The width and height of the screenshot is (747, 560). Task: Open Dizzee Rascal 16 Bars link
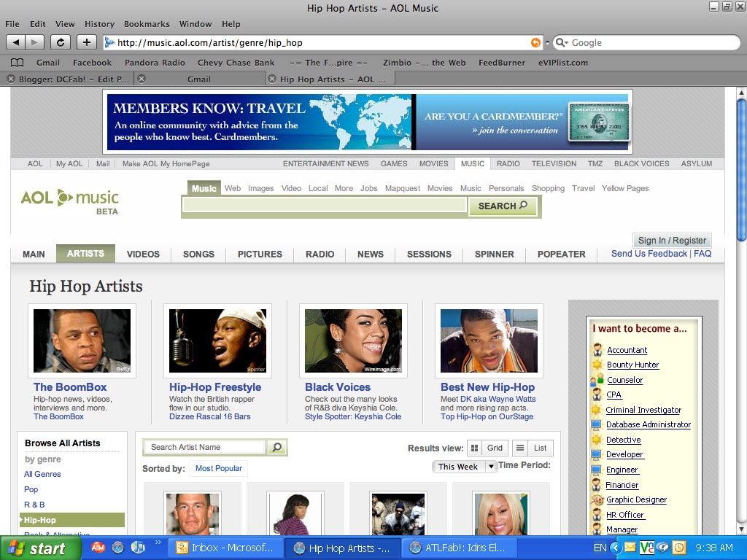pyautogui.click(x=209, y=416)
